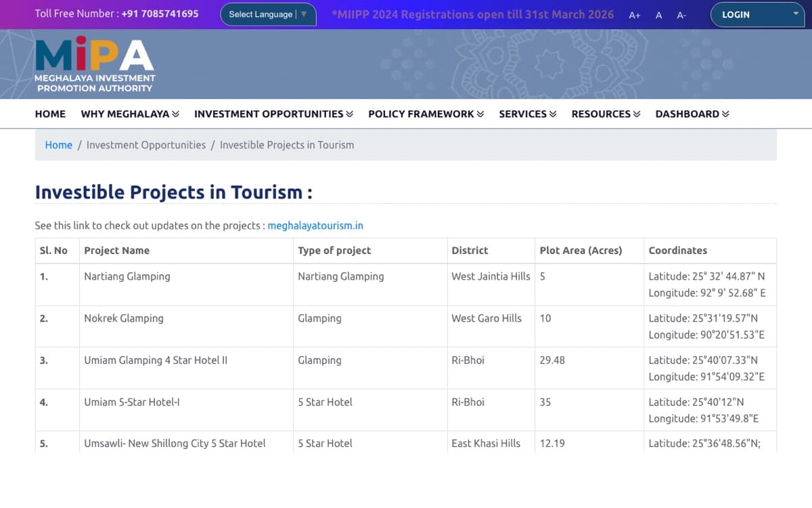Click the MIIPP 2024 Registrations announcement
This screenshot has width=812, height=508.
pos(473,14)
